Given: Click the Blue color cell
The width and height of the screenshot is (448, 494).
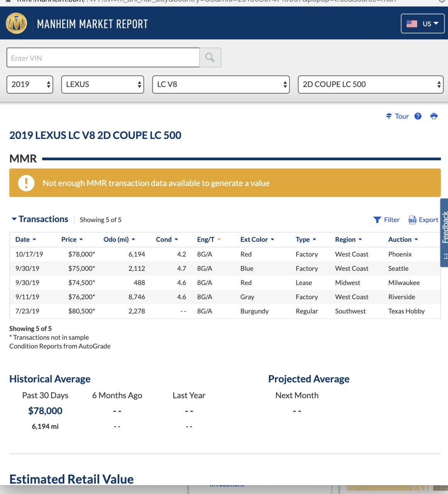Looking at the screenshot, I should coord(247,268).
